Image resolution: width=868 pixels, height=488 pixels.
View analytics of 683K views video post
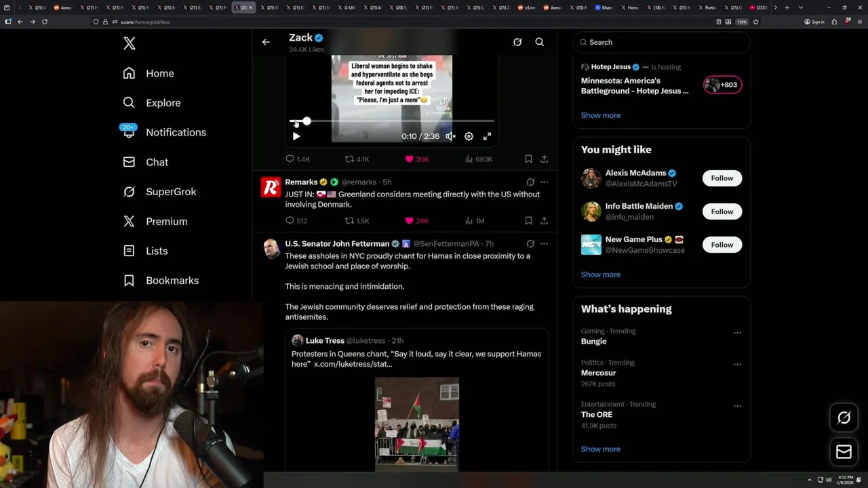[479, 159]
